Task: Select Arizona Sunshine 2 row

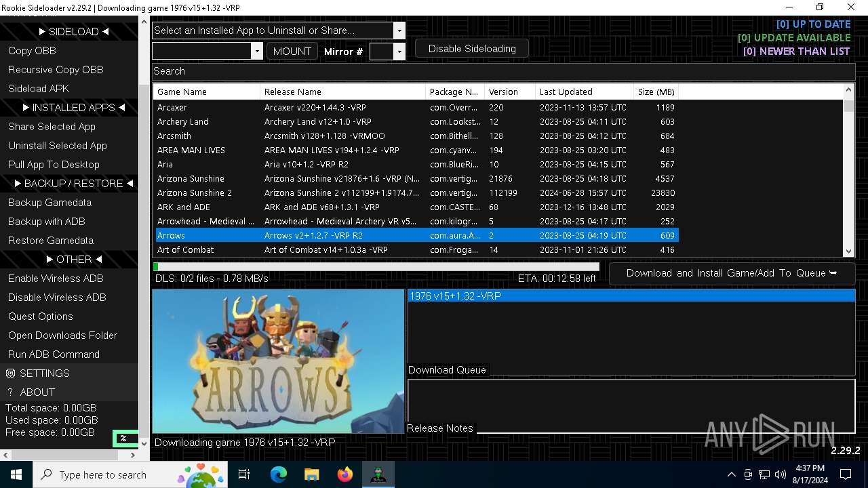Action: coord(416,192)
